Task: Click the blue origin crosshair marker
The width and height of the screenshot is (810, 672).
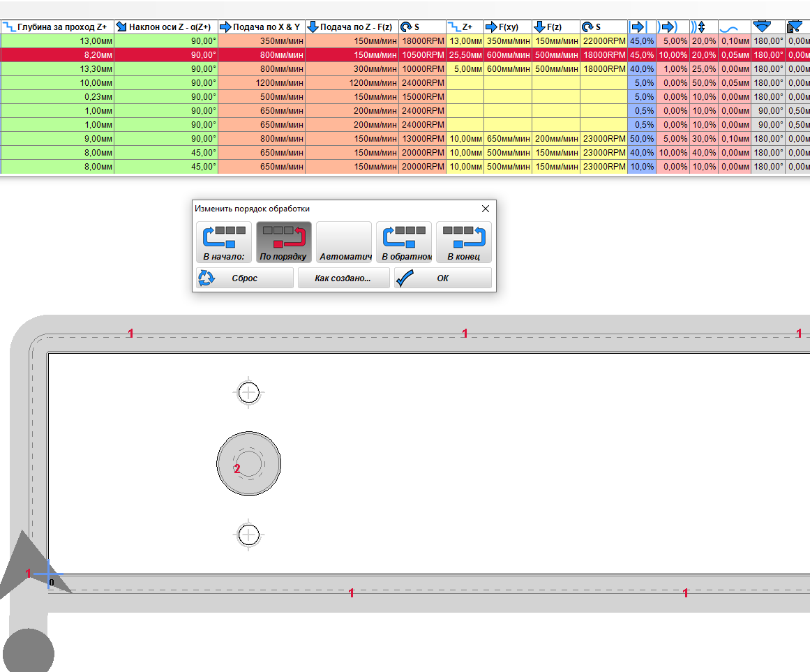Action: pyautogui.click(x=48, y=574)
